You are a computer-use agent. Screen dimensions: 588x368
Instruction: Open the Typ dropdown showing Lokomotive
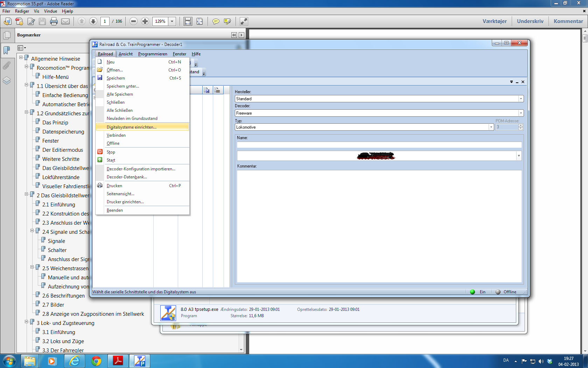(491, 127)
